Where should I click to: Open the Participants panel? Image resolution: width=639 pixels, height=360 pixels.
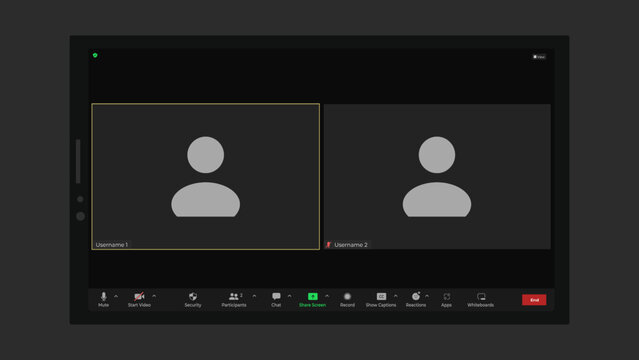234,299
